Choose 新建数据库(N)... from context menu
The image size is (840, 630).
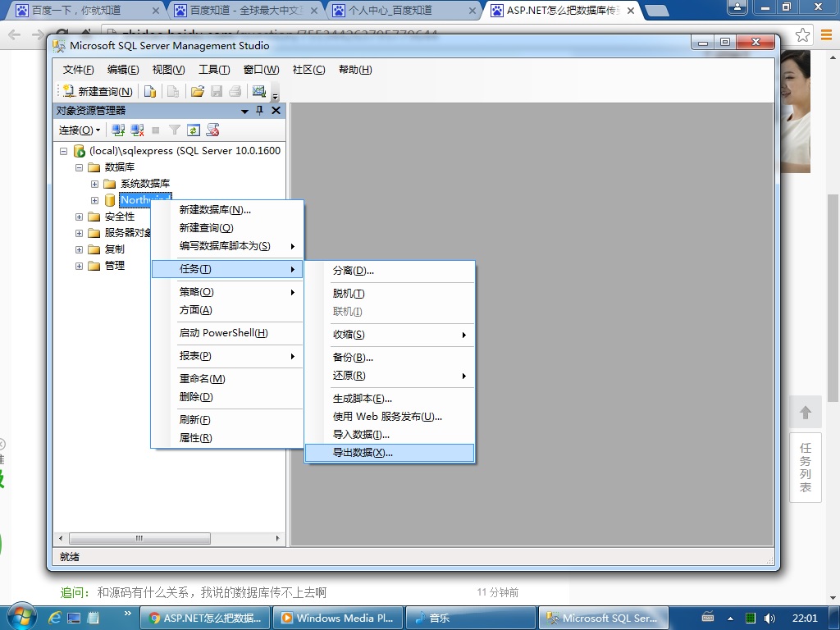tap(227, 210)
